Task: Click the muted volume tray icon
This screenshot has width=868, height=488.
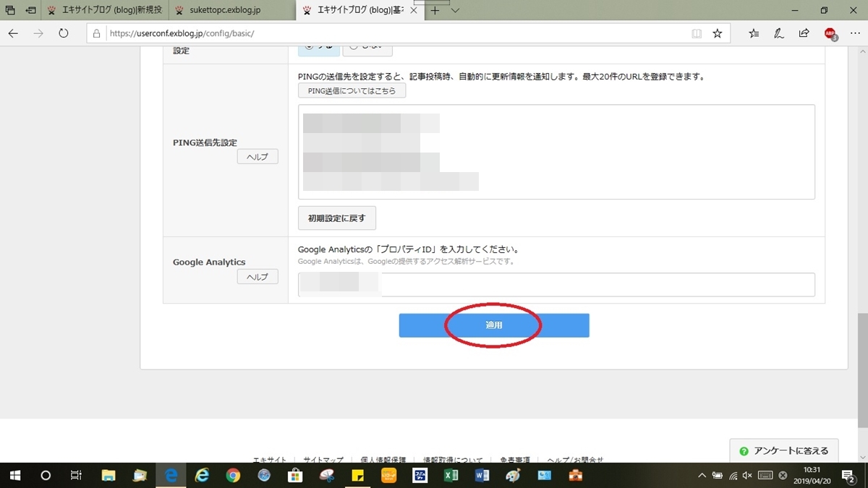Action: [748, 476]
